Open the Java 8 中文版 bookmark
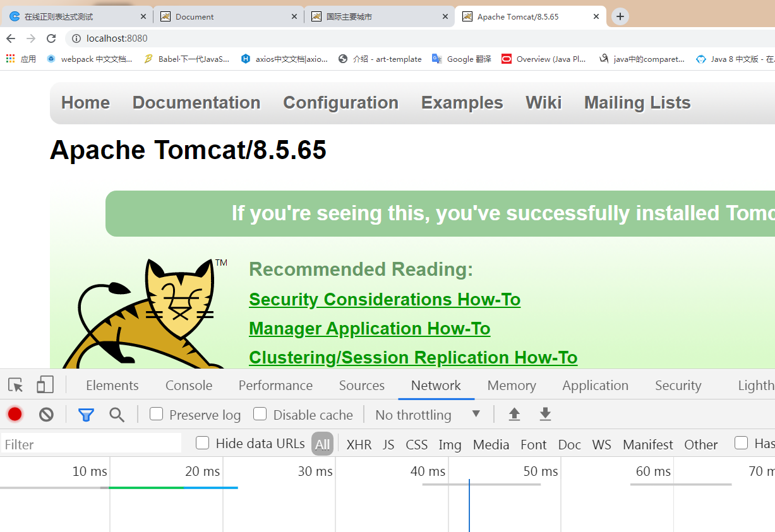Screen dimensions: 775x532 click(x=735, y=59)
